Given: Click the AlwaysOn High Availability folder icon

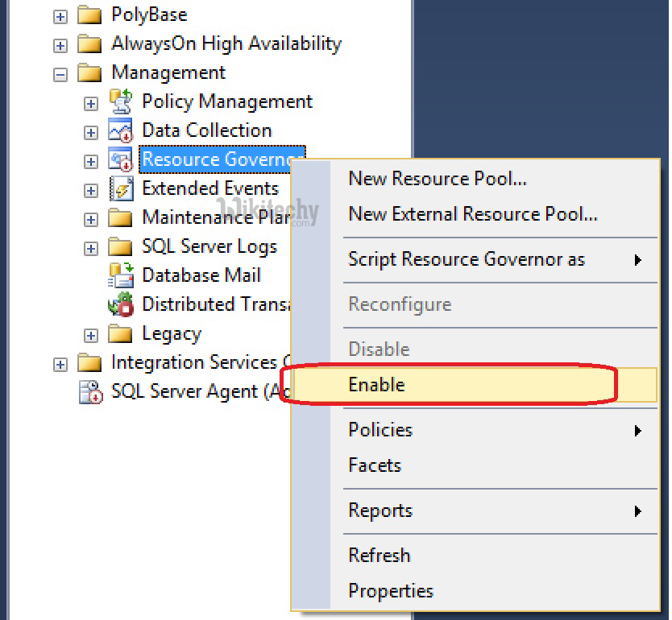Looking at the screenshot, I should pyautogui.click(x=90, y=43).
